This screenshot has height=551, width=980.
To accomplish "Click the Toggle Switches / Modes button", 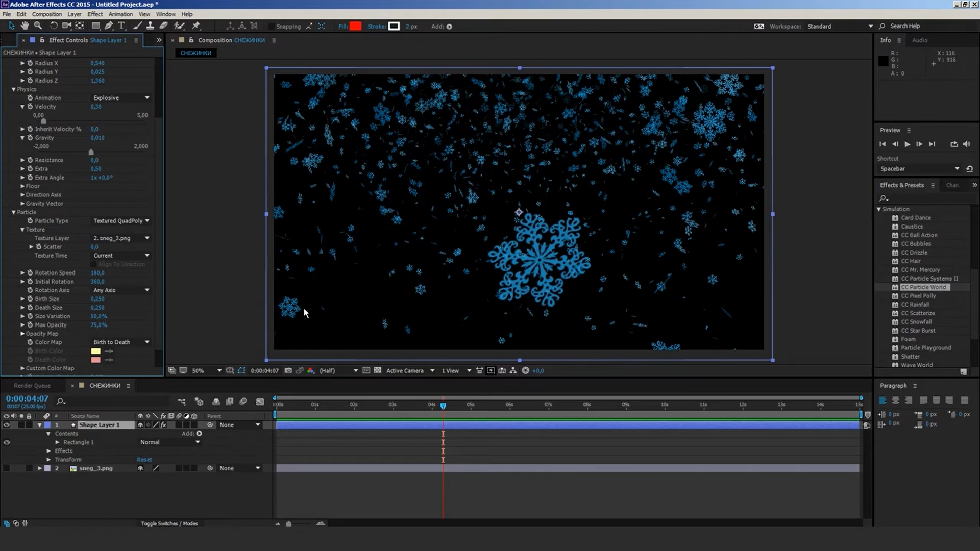I will coord(169,523).
